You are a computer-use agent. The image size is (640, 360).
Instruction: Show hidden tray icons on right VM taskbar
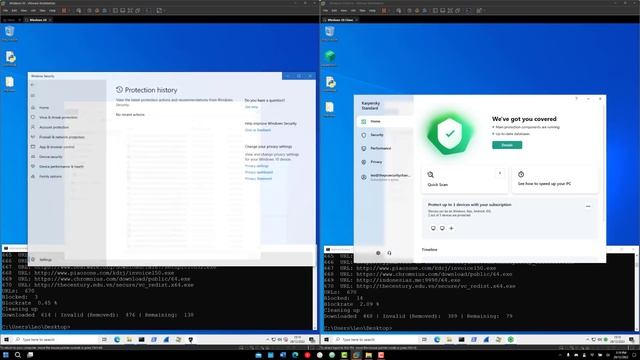588,340
